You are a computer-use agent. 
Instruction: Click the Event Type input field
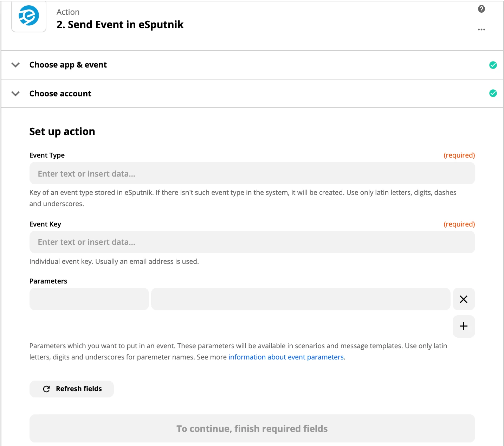coord(252,173)
